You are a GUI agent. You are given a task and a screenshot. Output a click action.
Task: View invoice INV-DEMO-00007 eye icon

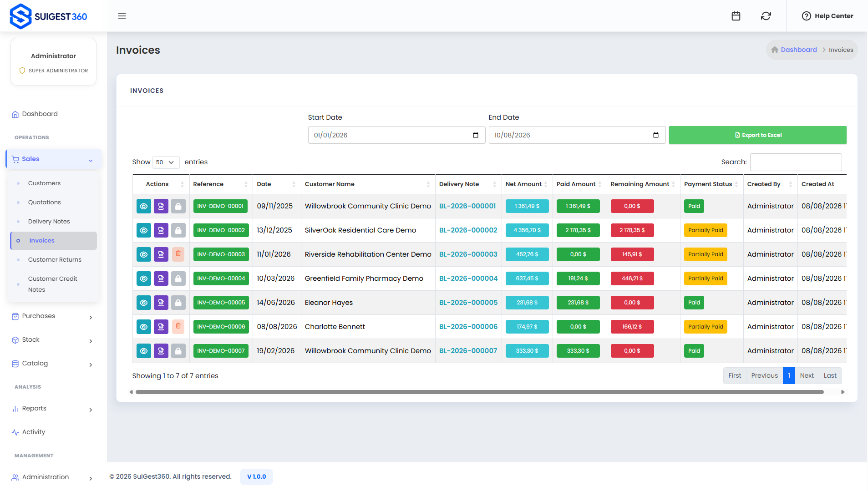pos(144,351)
